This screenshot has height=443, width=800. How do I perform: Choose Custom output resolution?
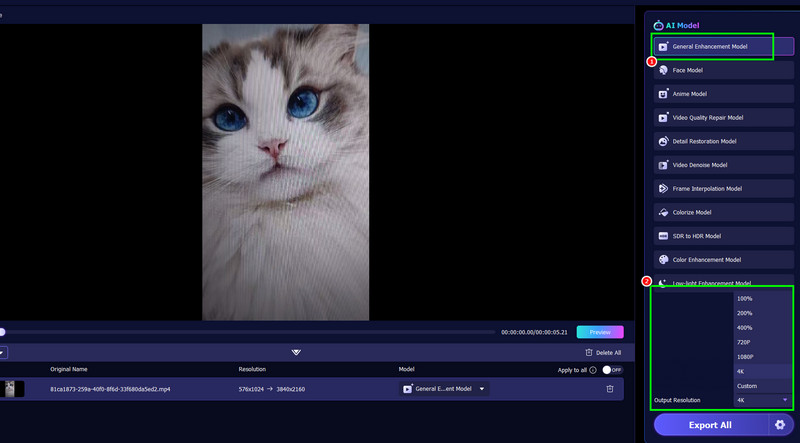[763, 386]
